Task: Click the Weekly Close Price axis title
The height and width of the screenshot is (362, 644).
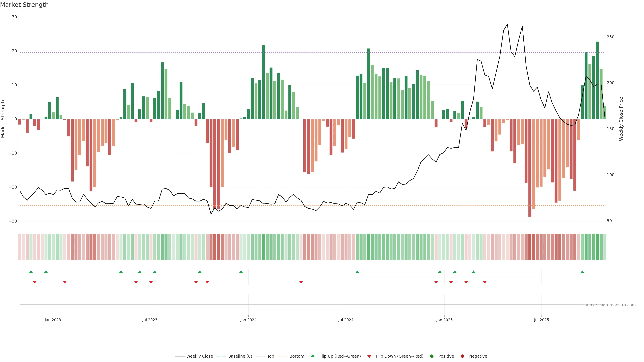Action: pos(621,119)
